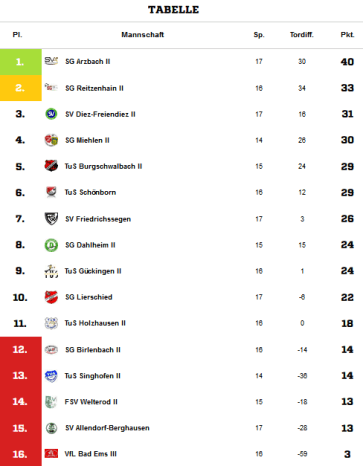Open the FSV Welterod II team link
The image size is (363, 466).
point(91,402)
